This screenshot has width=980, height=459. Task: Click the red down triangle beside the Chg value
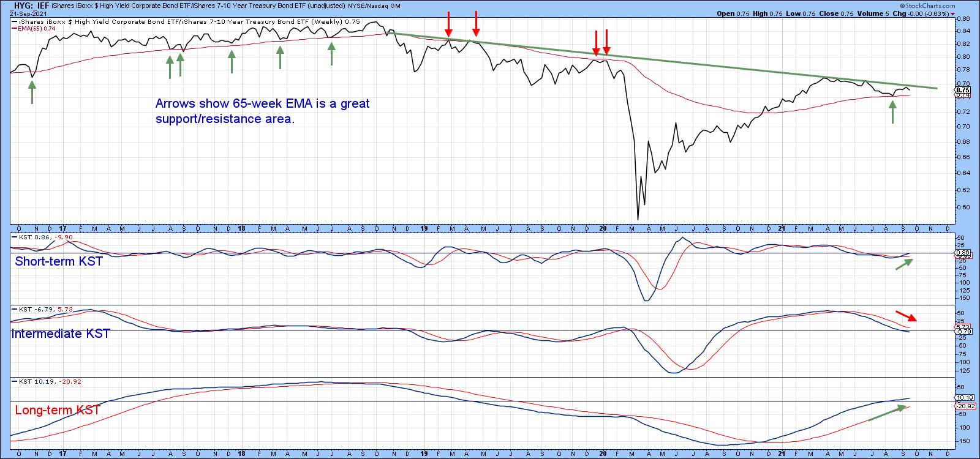click(x=952, y=13)
